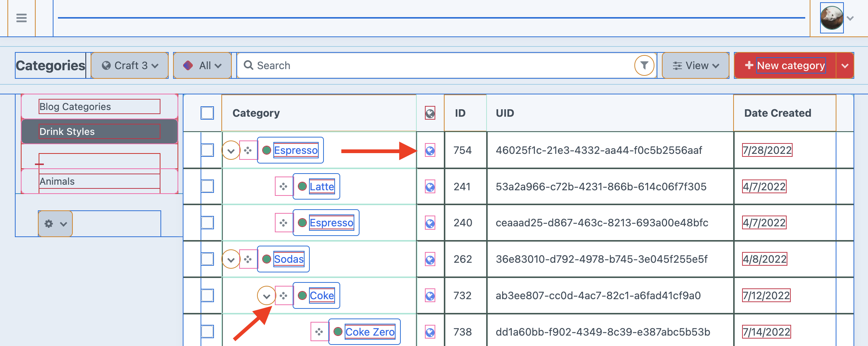Open the hamburger navigation menu
Image resolution: width=868 pixels, height=346 pixels.
pyautogui.click(x=22, y=18)
